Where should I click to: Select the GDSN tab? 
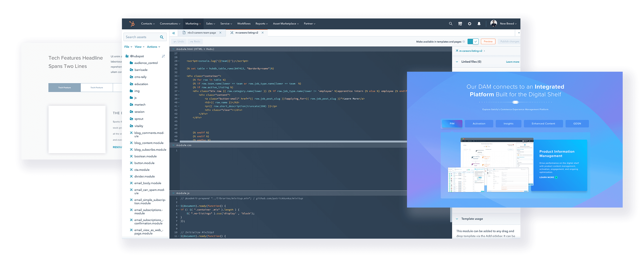click(x=577, y=124)
